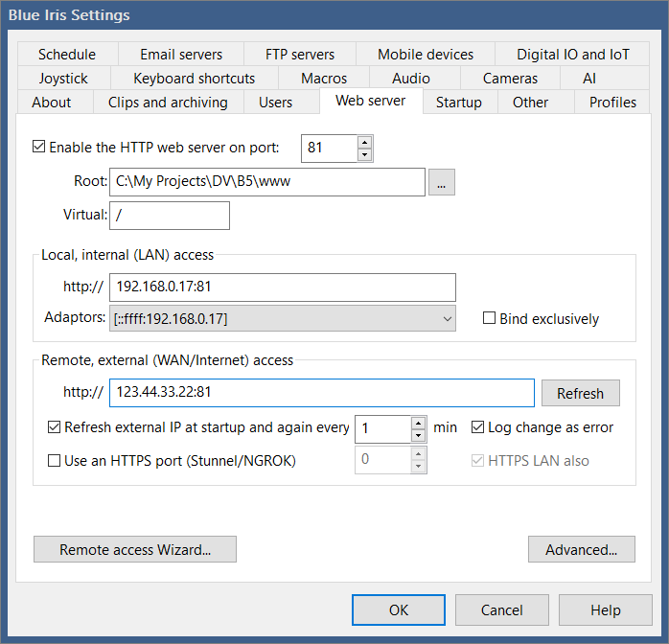Viewport: 669px width, 644px height.
Task: Open the Startup tab
Action: click(459, 102)
